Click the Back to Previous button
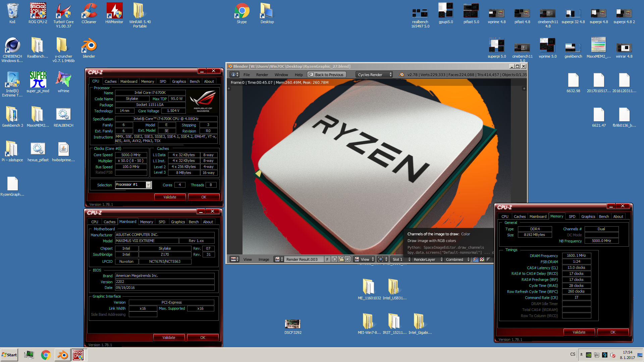 coord(326,75)
